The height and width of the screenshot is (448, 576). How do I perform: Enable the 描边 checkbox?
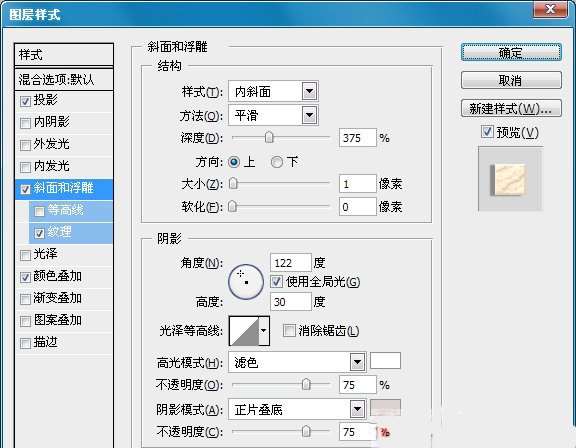[x=25, y=343]
